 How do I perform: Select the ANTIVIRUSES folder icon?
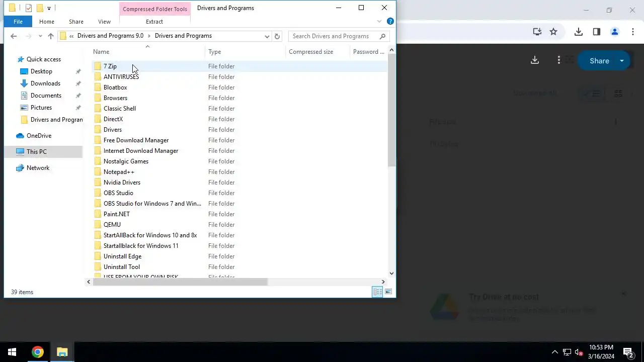[x=98, y=77]
